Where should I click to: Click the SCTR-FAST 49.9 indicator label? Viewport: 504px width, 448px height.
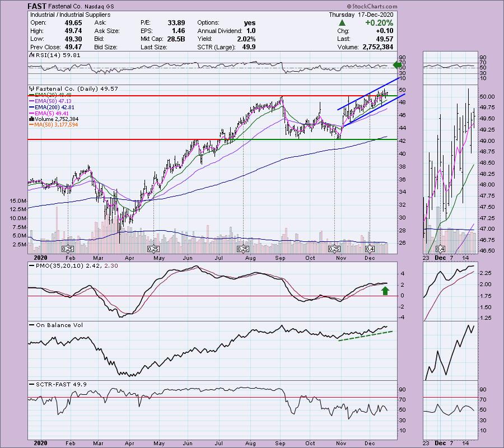click(58, 384)
